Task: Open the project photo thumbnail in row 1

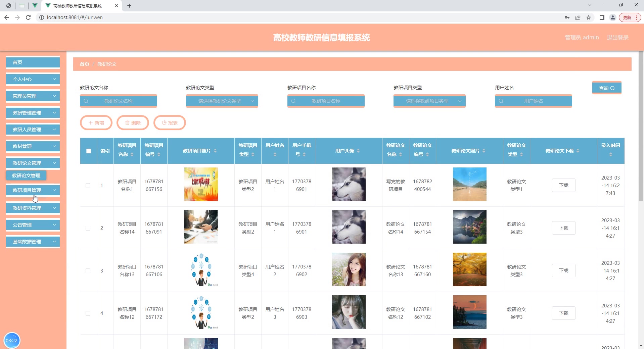Action: [201, 184]
